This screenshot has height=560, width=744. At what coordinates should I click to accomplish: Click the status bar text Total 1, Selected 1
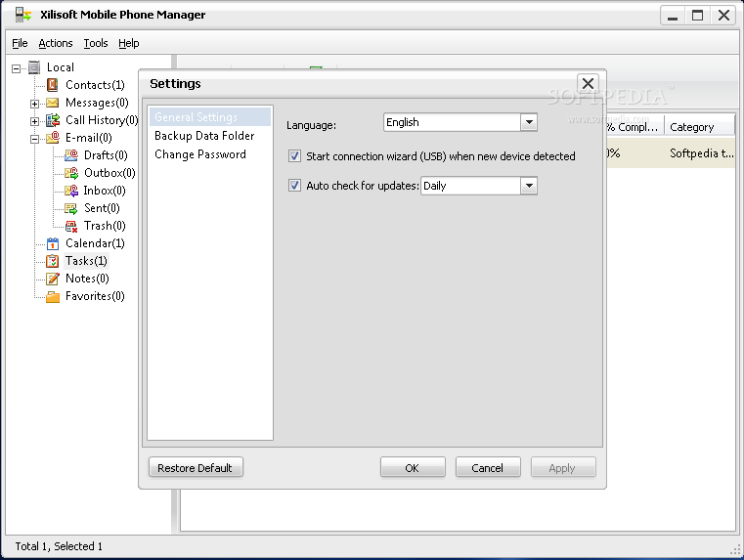coord(59,546)
